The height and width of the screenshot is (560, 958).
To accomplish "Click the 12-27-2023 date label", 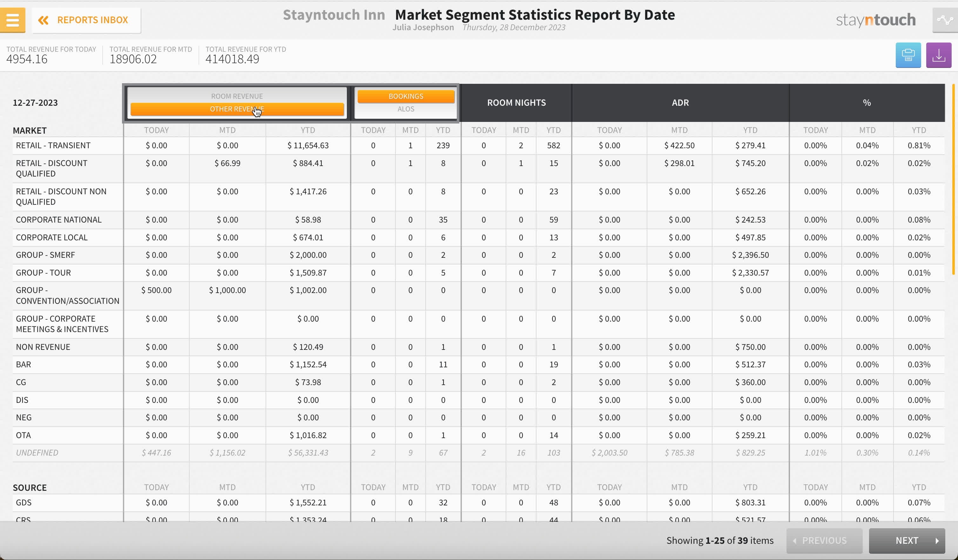I will (x=35, y=103).
